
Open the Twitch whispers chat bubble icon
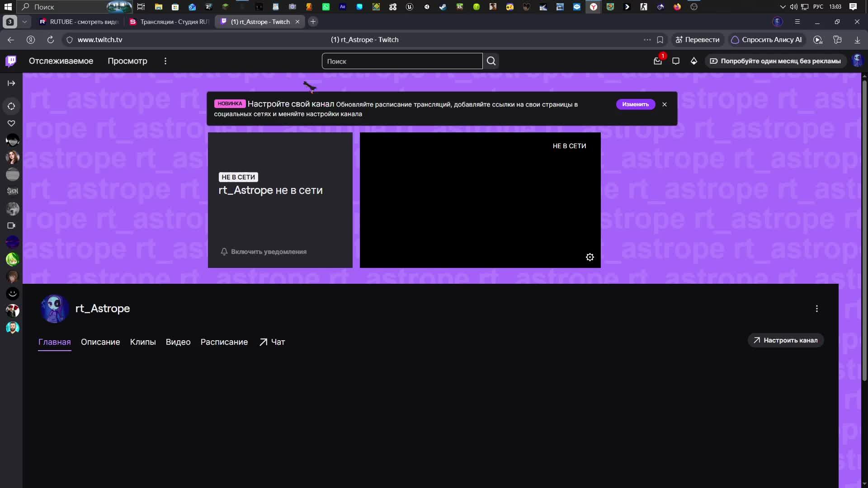coord(676,61)
